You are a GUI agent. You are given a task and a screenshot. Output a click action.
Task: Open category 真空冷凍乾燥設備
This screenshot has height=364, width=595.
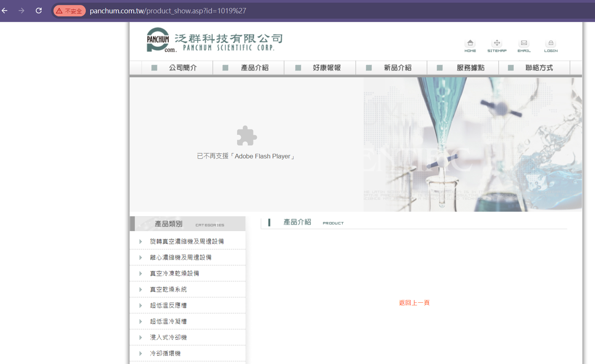pos(175,273)
